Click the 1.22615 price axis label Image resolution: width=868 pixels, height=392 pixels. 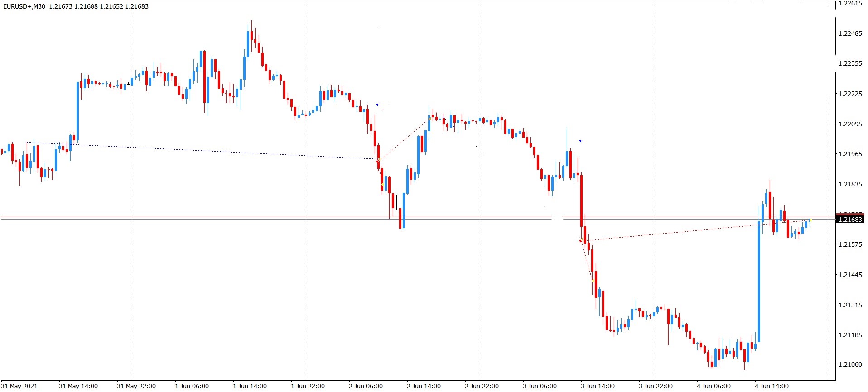[x=850, y=4]
